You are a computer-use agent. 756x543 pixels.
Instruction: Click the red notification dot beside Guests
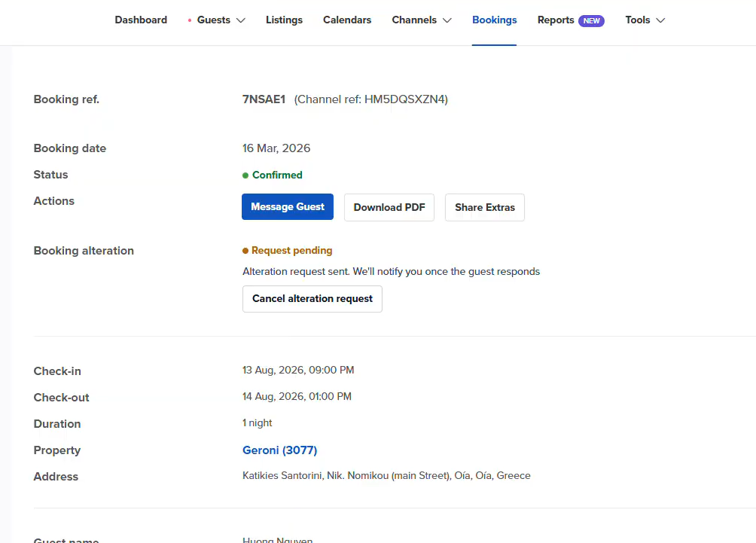tap(190, 20)
